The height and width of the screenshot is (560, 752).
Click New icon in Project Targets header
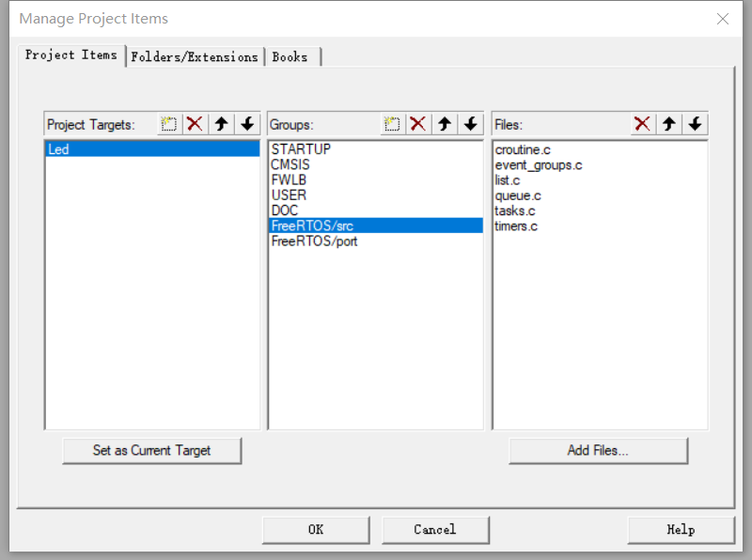pyautogui.click(x=169, y=124)
